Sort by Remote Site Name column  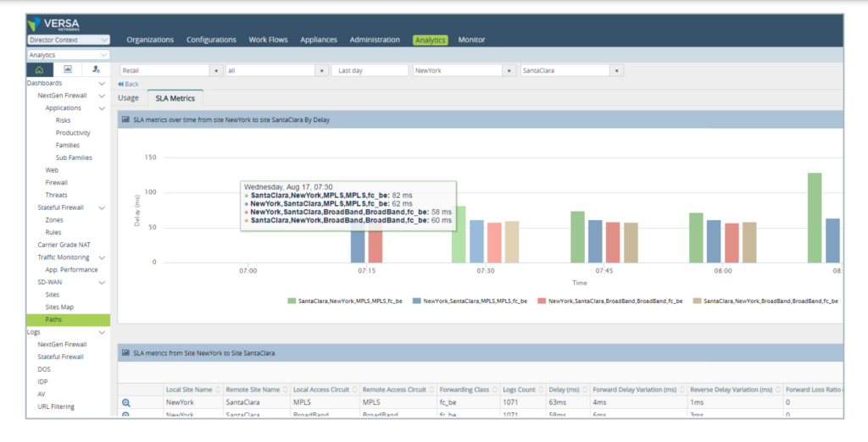(256, 390)
